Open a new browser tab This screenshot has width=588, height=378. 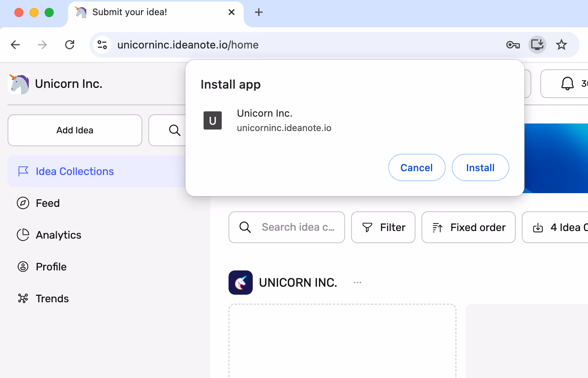[259, 12]
